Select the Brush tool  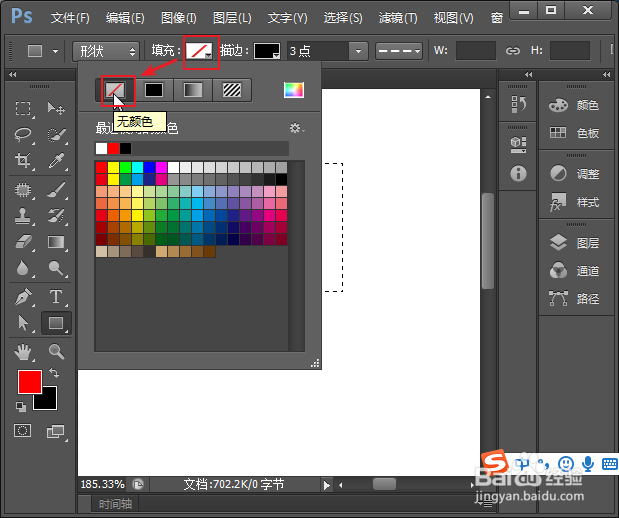click(x=56, y=190)
